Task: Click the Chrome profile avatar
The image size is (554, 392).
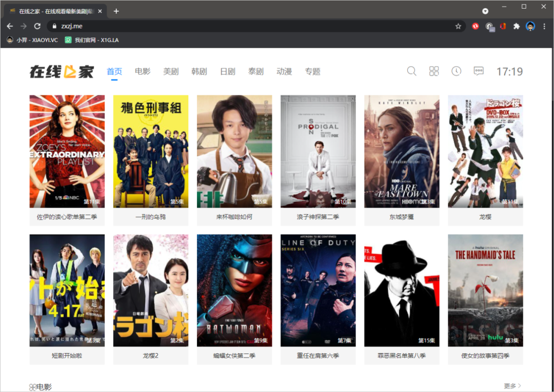Action: 530,26
